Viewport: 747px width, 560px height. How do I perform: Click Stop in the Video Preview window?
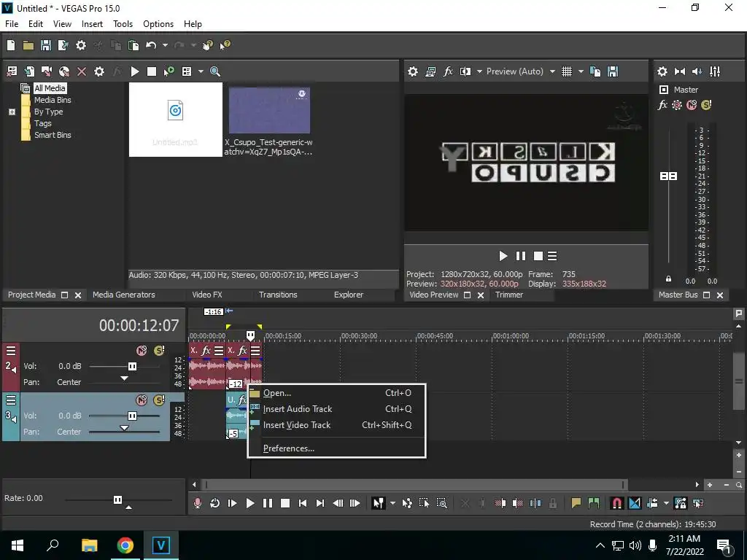tap(538, 256)
